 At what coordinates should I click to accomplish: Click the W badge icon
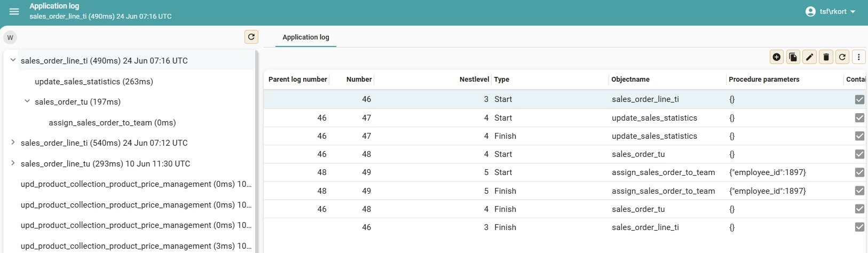coord(10,37)
